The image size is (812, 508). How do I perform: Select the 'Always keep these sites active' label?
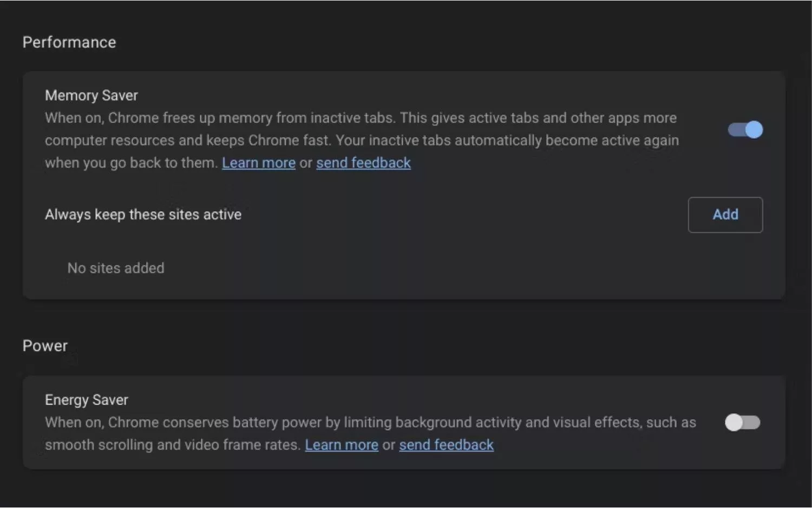pyautogui.click(x=143, y=215)
